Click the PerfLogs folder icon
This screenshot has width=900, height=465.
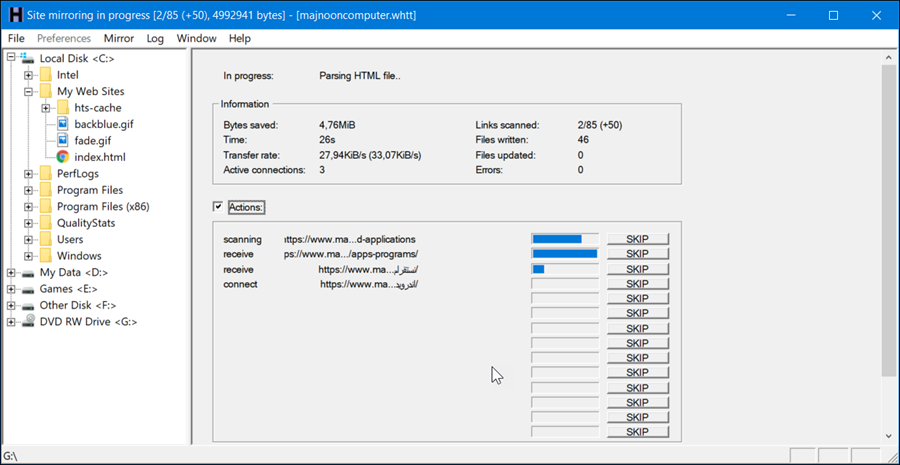click(x=45, y=173)
